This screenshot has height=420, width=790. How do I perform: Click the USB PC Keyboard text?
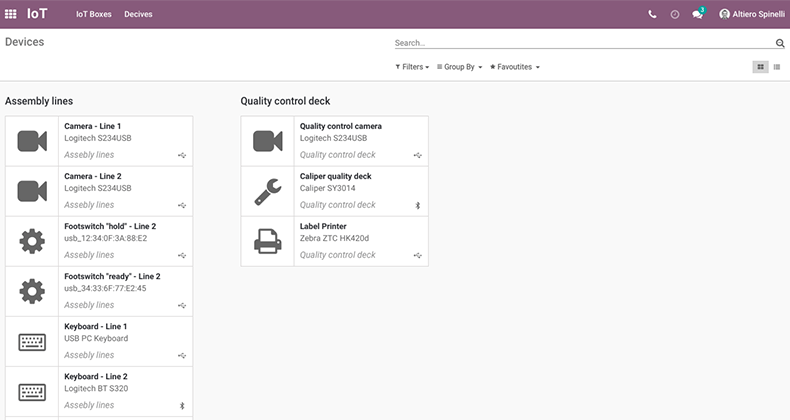(x=96, y=338)
